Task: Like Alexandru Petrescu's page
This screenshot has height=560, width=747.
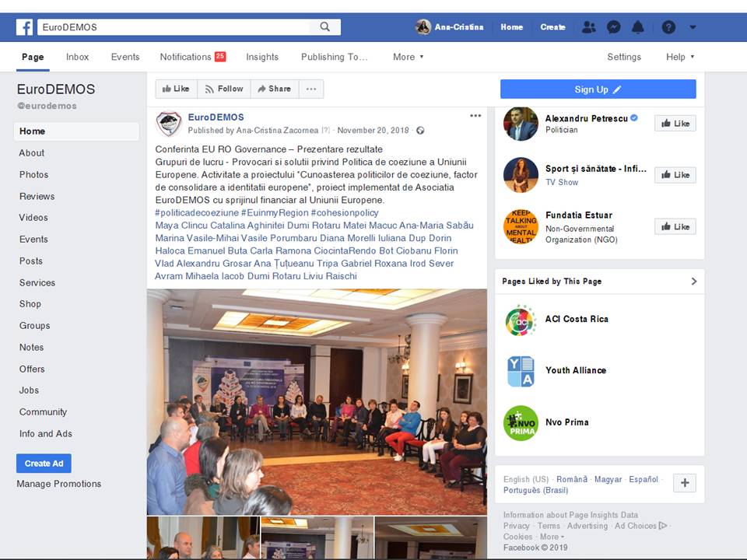Action: [675, 124]
